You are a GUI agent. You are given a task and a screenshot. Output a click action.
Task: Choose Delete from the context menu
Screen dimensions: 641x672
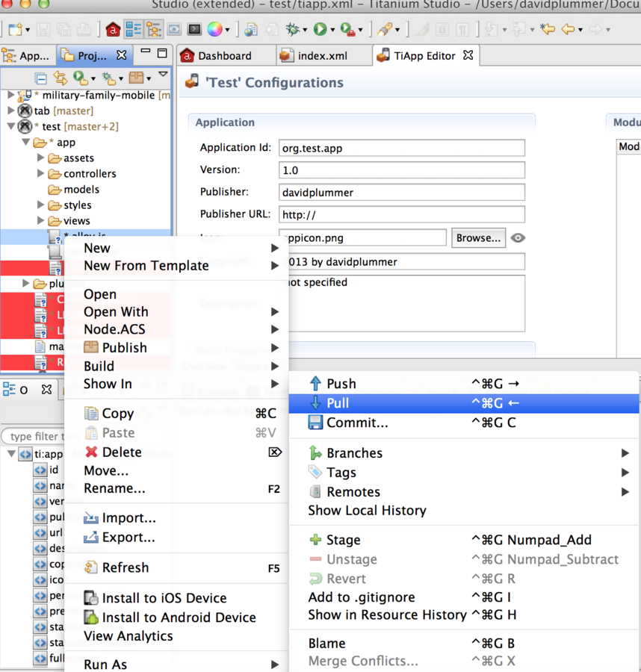176,452
